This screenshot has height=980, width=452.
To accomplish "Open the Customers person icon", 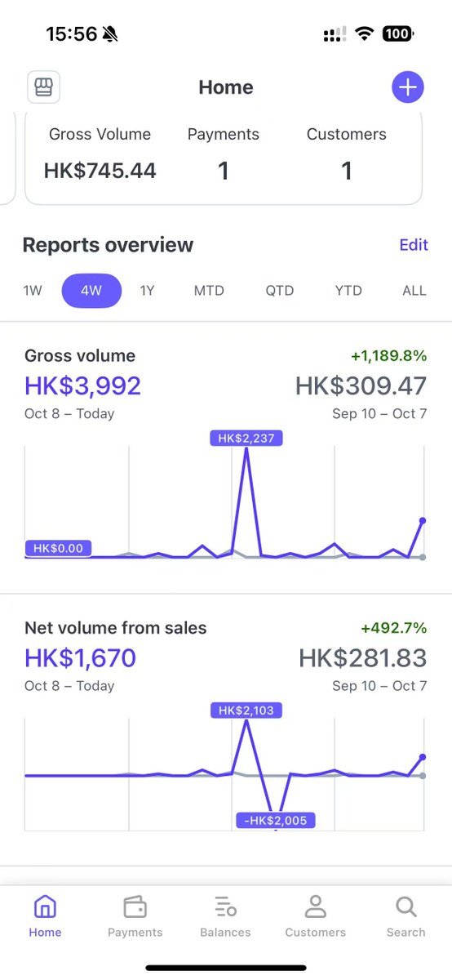I will click(315, 906).
